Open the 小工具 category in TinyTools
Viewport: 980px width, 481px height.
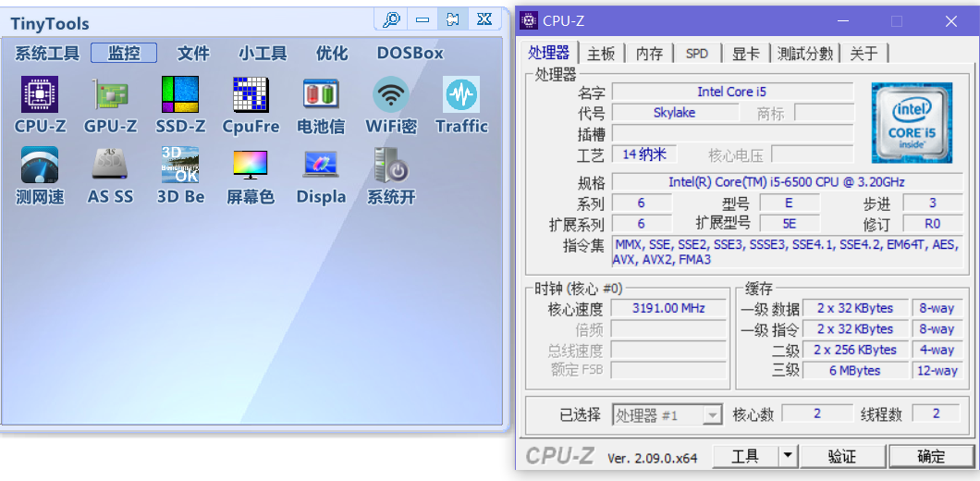click(x=263, y=53)
